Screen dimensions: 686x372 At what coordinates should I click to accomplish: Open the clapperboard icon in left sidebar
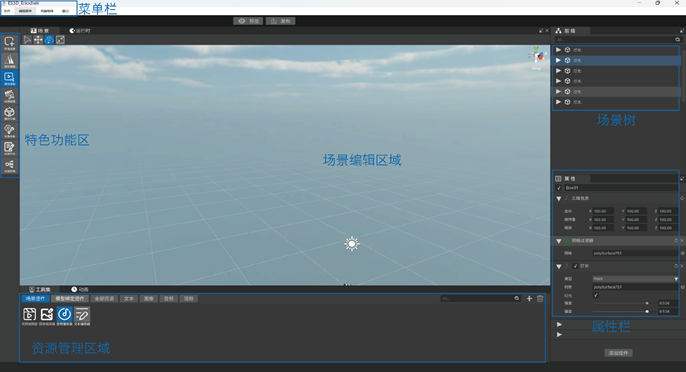point(9,95)
